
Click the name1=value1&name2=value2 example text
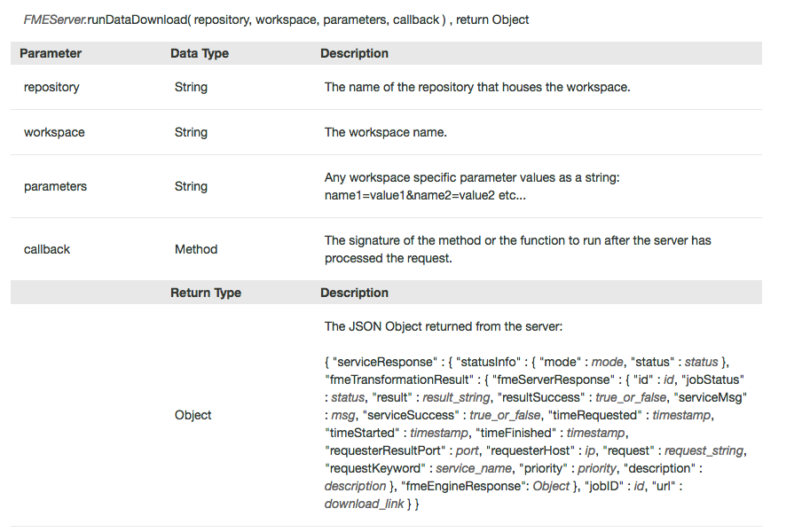coord(425,195)
